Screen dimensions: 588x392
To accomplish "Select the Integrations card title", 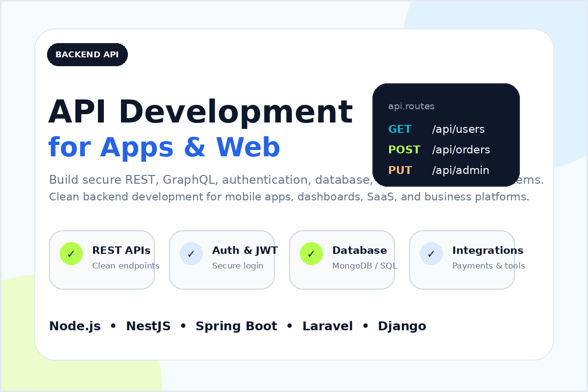I will (x=488, y=250).
